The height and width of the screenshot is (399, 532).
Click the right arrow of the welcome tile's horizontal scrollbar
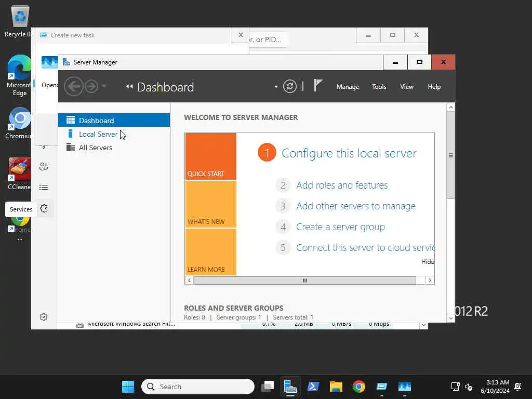tap(430, 280)
